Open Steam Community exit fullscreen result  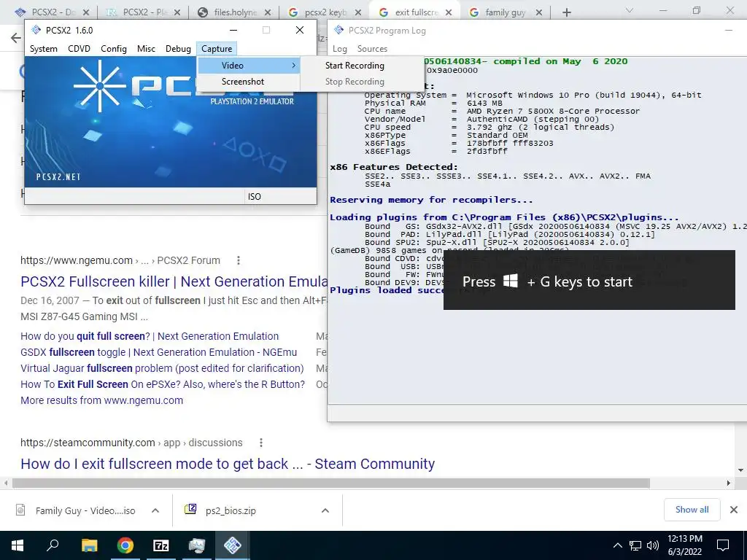click(x=228, y=464)
